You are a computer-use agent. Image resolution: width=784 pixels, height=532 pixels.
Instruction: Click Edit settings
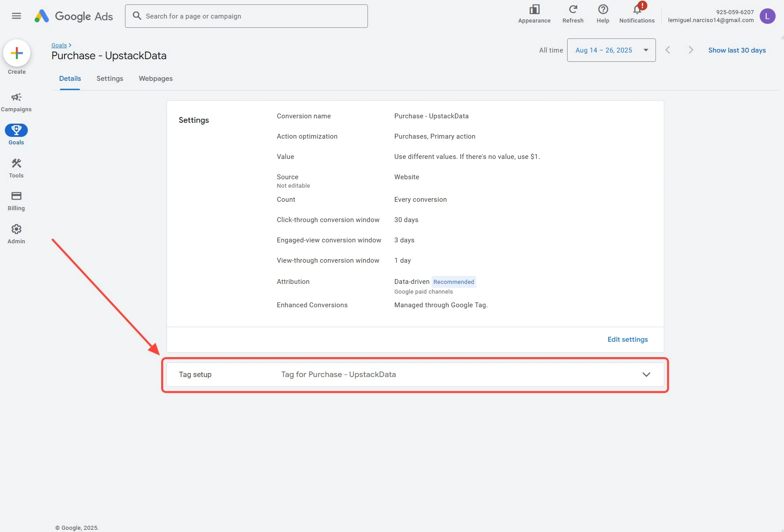[x=628, y=340]
